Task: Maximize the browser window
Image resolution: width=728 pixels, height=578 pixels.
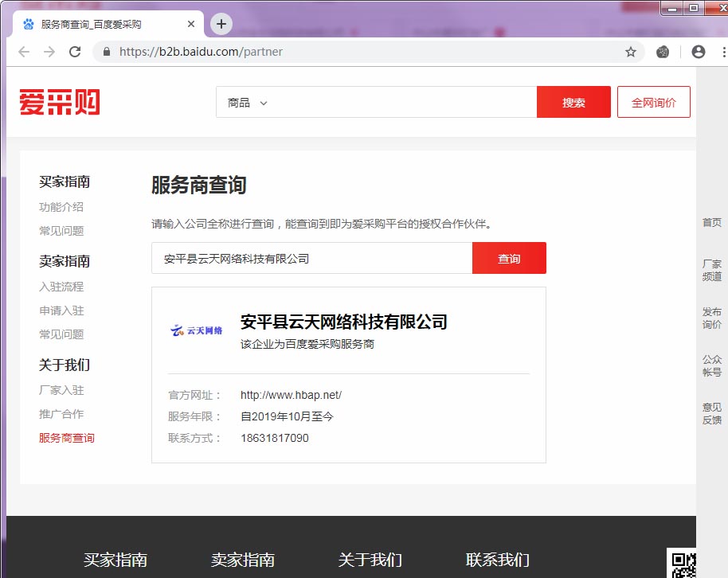Action: point(694,7)
